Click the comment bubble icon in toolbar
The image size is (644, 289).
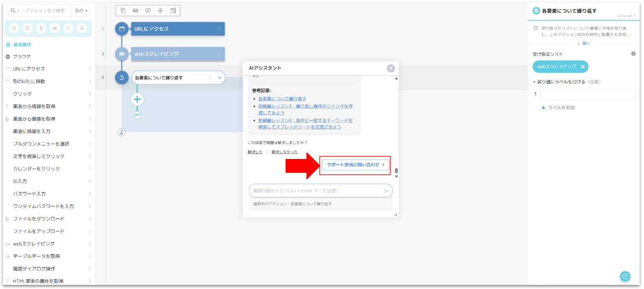click(148, 11)
